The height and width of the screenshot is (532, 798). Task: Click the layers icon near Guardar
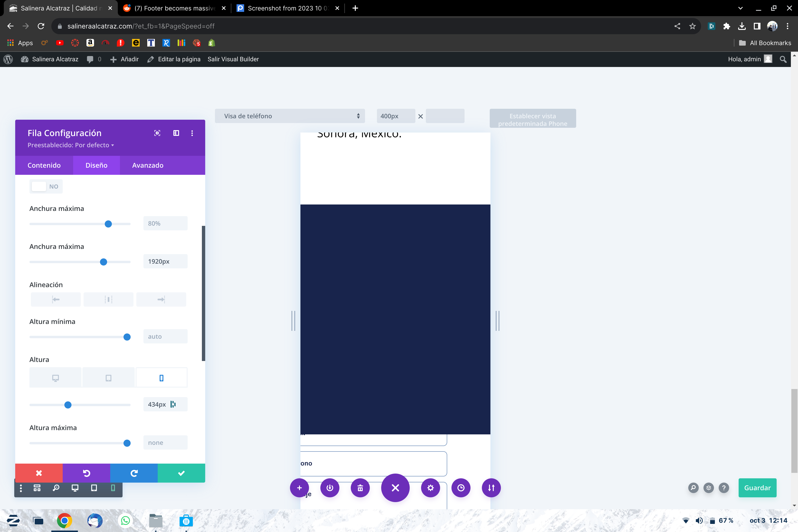coord(708,488)
